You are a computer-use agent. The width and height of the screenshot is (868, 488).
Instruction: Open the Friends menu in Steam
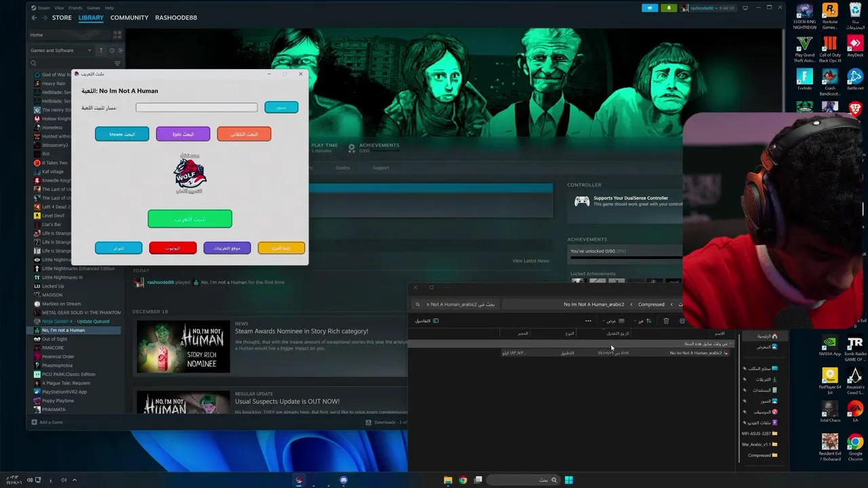tap(75, 8)
